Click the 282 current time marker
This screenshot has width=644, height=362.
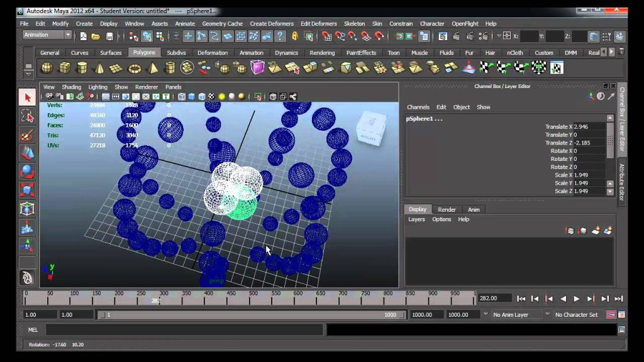point(156,300)
